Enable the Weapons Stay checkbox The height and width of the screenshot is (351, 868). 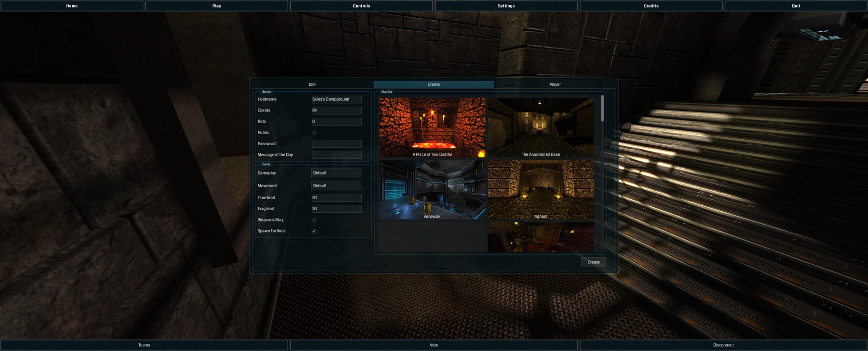coord(314,220)
